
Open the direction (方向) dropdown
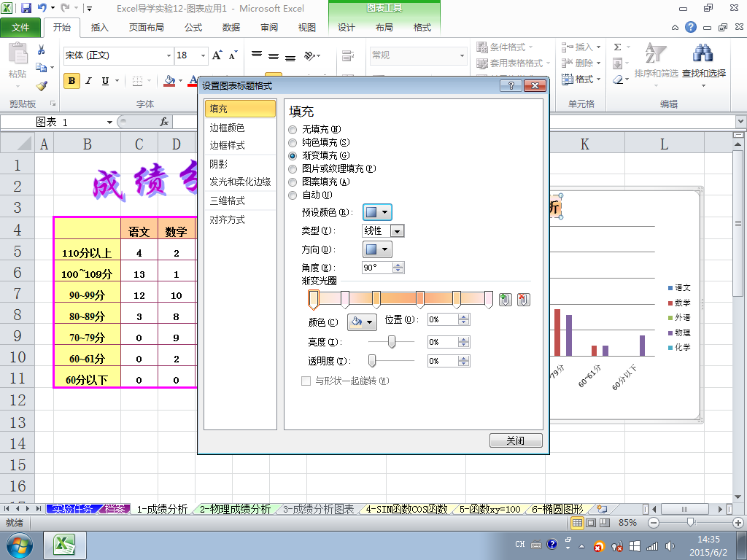(x=377, y=249)
